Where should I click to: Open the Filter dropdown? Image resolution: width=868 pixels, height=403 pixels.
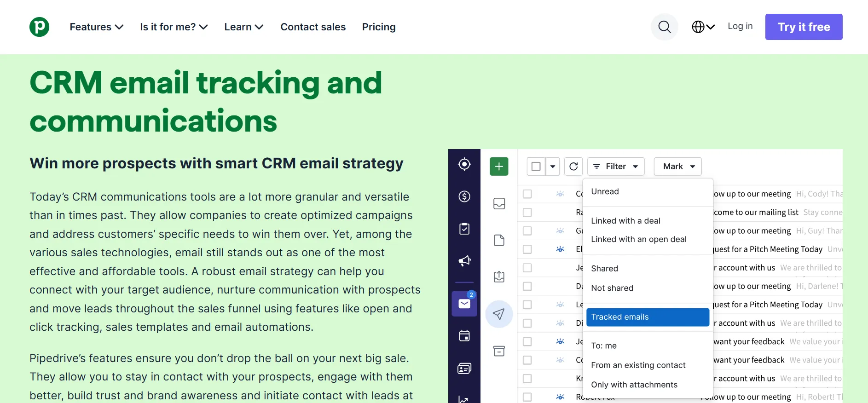coord(616,167)
